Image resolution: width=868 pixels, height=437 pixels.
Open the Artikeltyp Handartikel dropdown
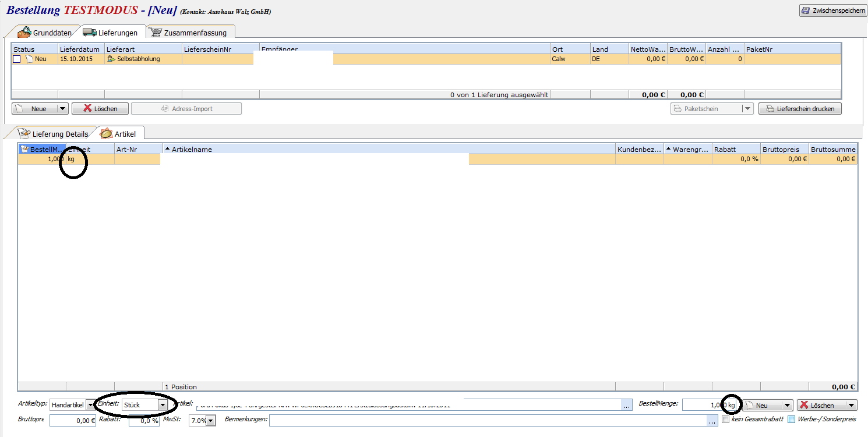(x=90, y=405)
